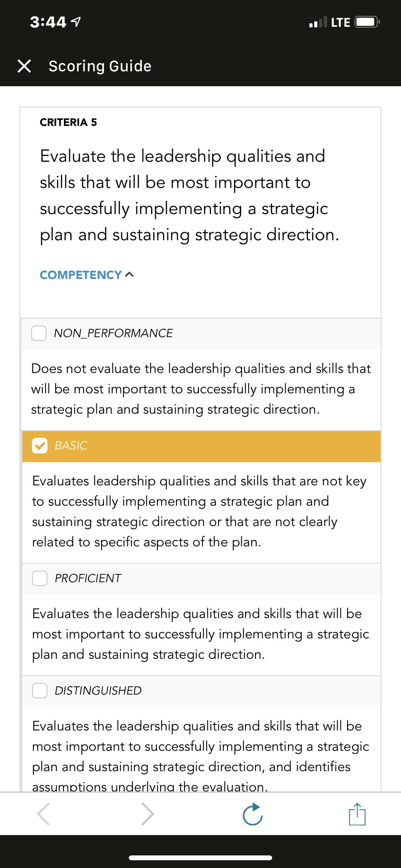Tap the Scoring Guide title
401x868 pixels.
point(100,66)
